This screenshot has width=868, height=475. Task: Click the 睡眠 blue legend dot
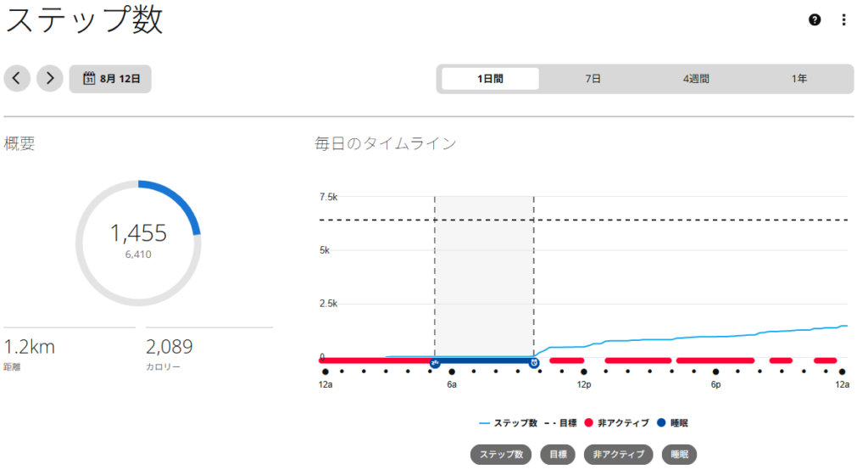tap(661, 423)
